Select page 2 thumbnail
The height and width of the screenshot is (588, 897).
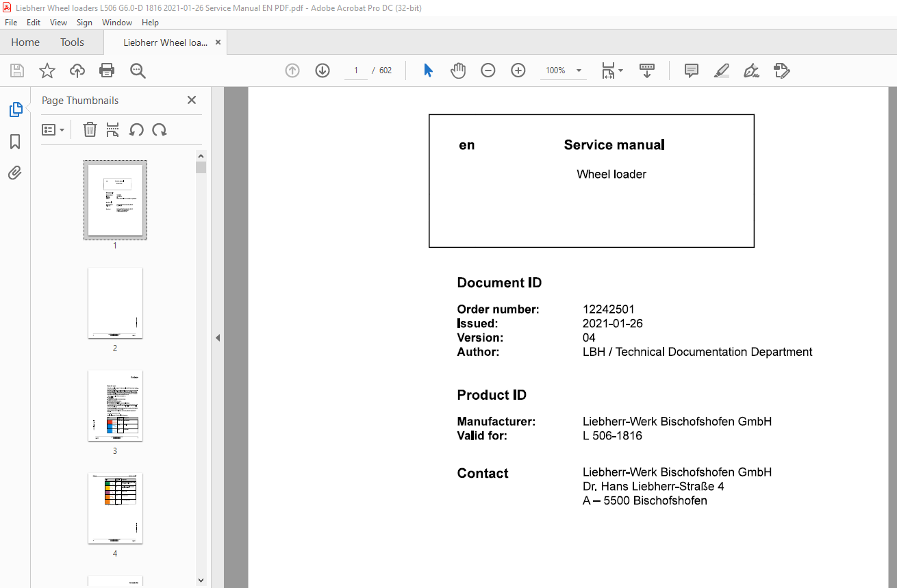(x=115, y=303)
